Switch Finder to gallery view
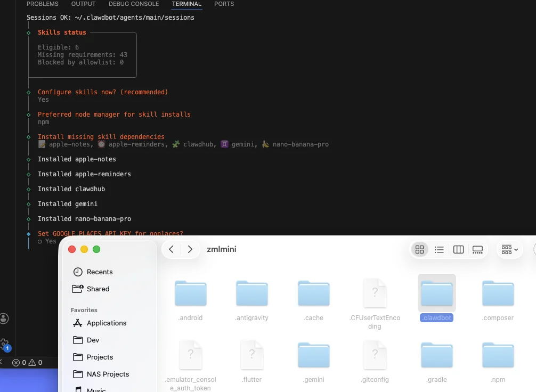The width and height of the screenshot is (536, 392). (477, 249)
